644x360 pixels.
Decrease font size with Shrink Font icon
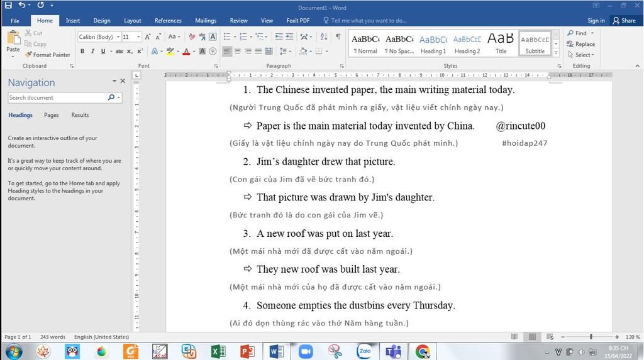point(158,37)
